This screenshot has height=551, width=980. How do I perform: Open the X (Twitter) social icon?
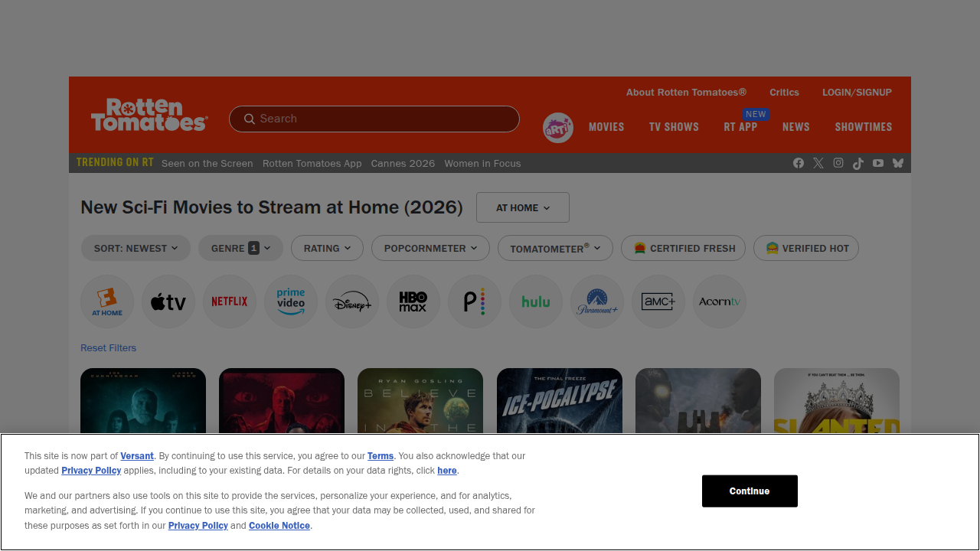[x=818, y=163]
